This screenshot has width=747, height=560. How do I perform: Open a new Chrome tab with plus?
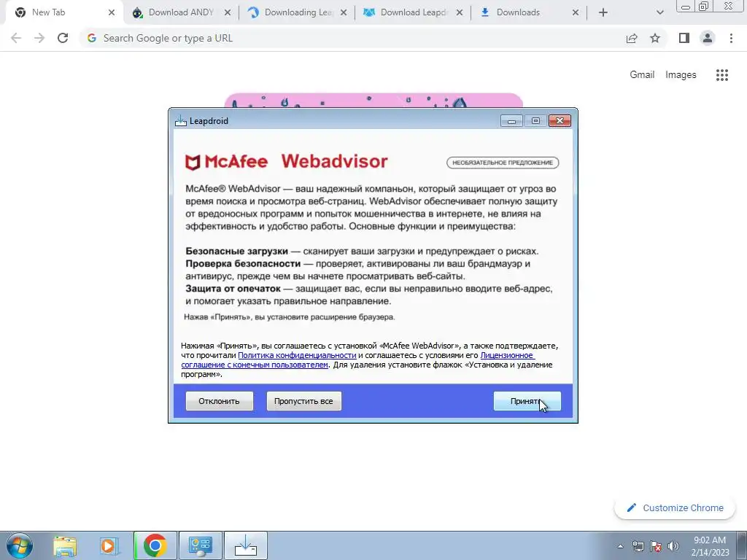[603, 13]
